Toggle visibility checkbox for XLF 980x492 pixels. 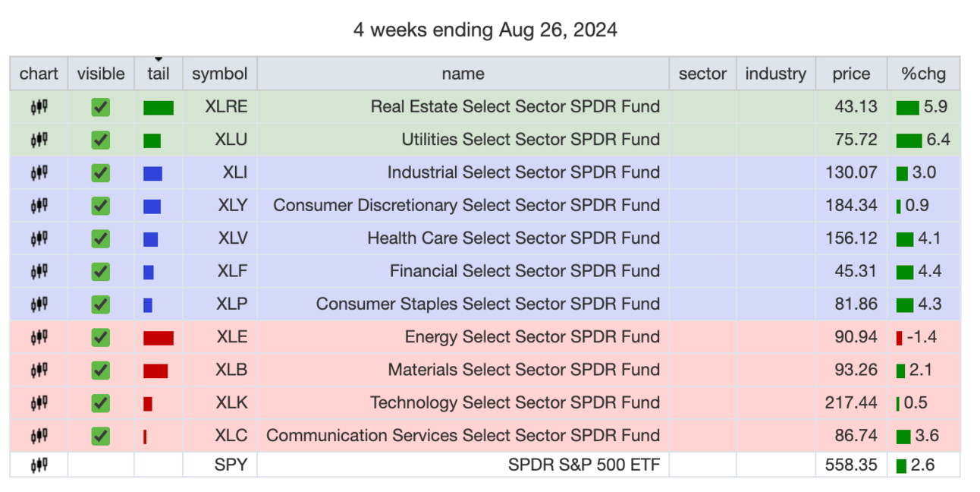click(101, 271)
